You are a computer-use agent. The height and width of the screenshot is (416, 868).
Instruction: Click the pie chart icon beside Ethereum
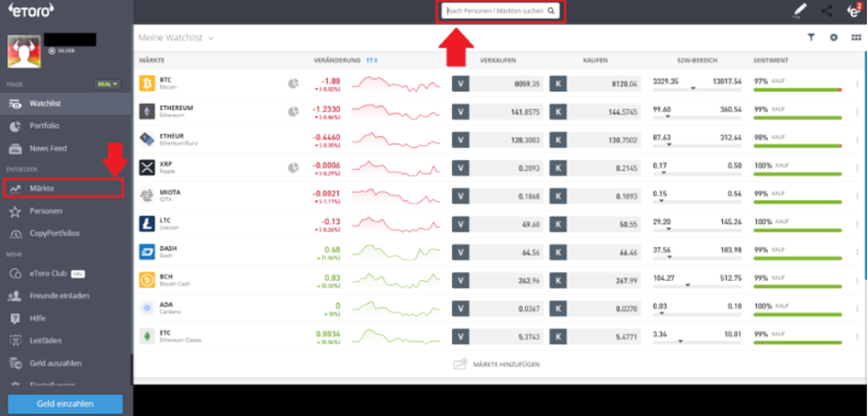click(x=294, y=112)
